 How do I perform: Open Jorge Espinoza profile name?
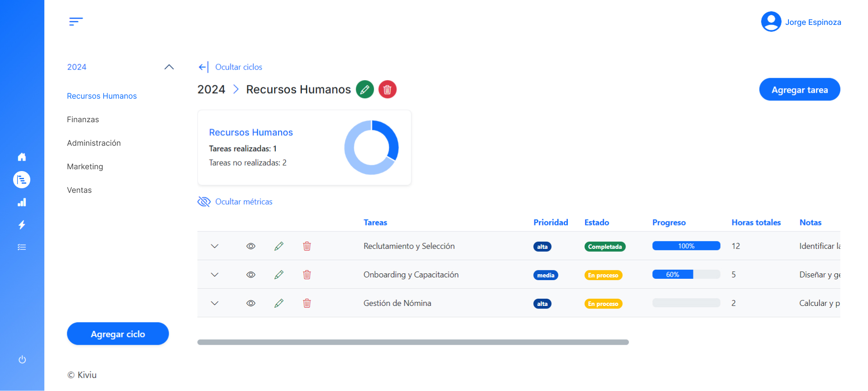coord(813,22)
